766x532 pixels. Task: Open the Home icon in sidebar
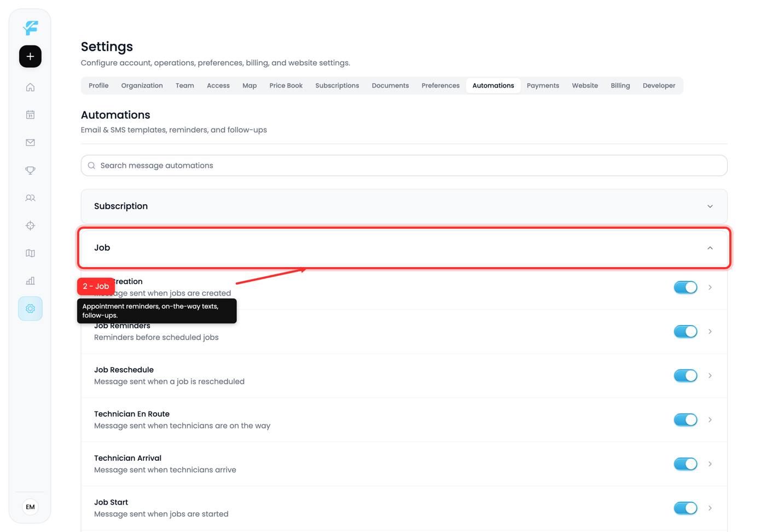tap(30, 87)
